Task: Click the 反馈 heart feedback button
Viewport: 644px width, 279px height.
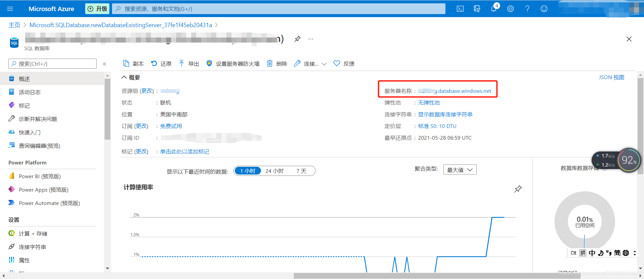Action: (344, 64)
